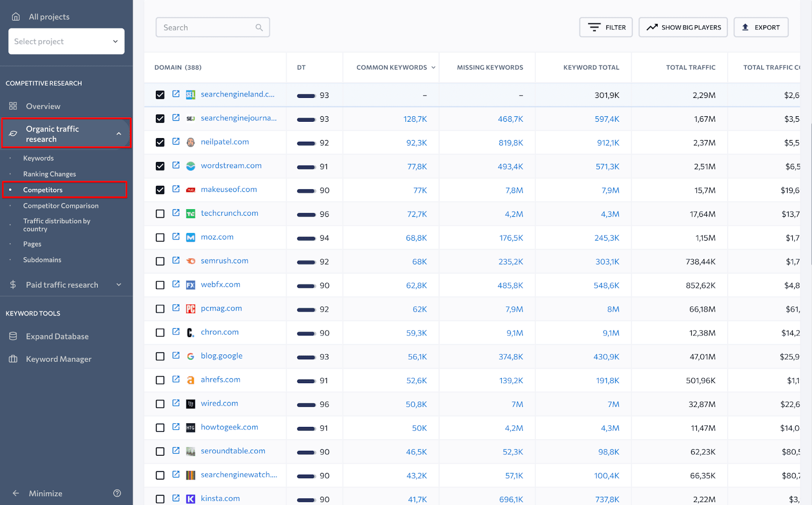
Task: Check the seroundtable.com checkbox
Action: 160,452
